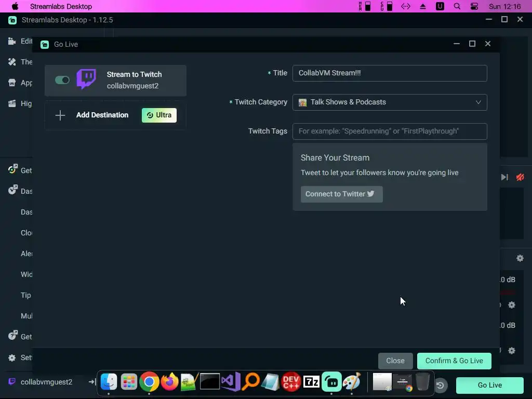Click the skip-next playback icon

[504, 177]
